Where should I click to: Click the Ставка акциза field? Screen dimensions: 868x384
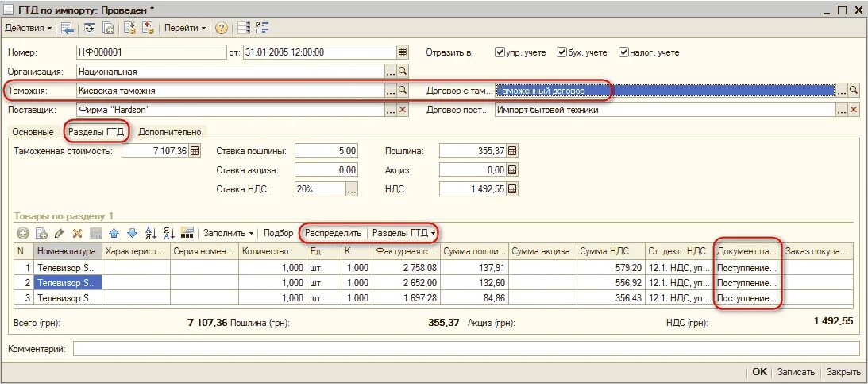[x=326, y=170]
